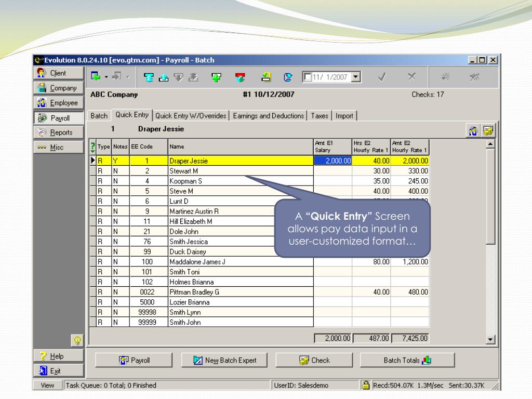The width and height of the screenshot is (532, 399).
Task: Click the Payroll button below the grid
Action: [x=134, y=361]
